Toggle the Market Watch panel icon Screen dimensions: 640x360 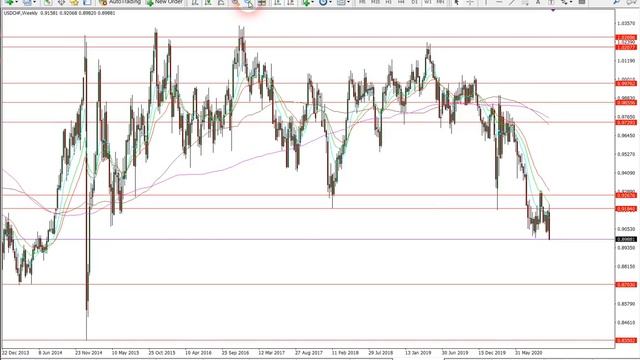tap(48, 2)
